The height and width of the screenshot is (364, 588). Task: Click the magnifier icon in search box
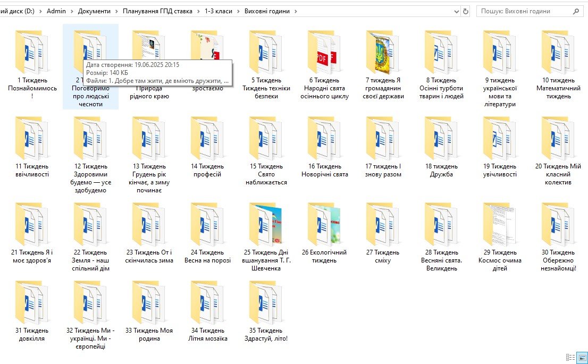[576, 11]
